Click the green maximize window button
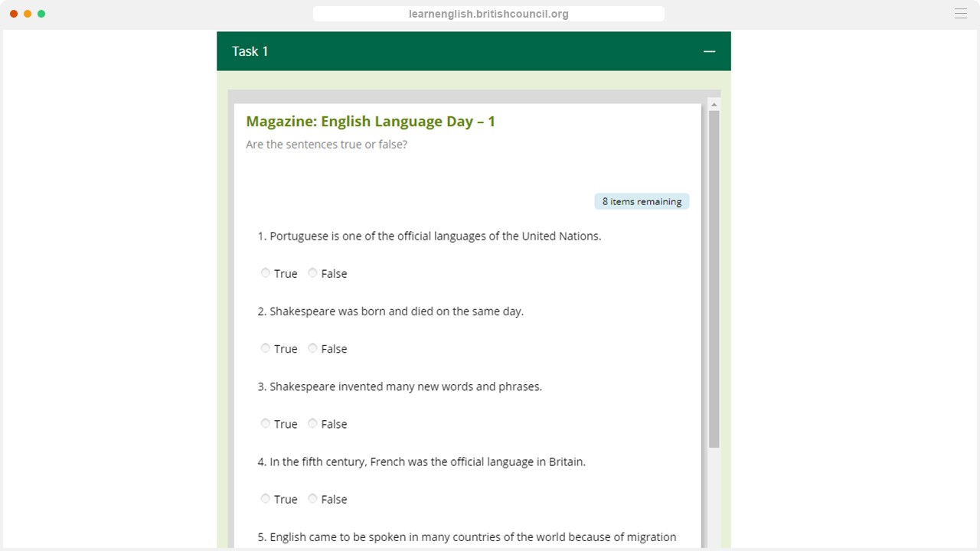This screenshot has height=551, width=980. point(41,14)
